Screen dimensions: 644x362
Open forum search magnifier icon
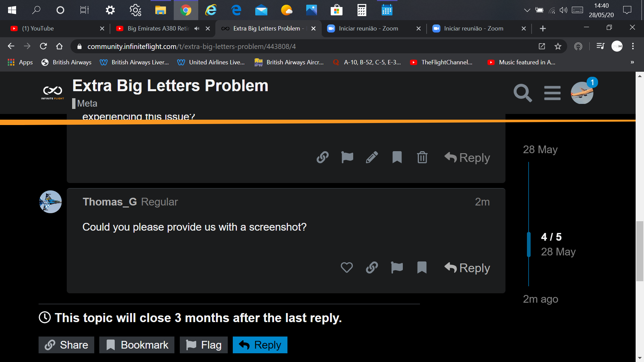523,93
